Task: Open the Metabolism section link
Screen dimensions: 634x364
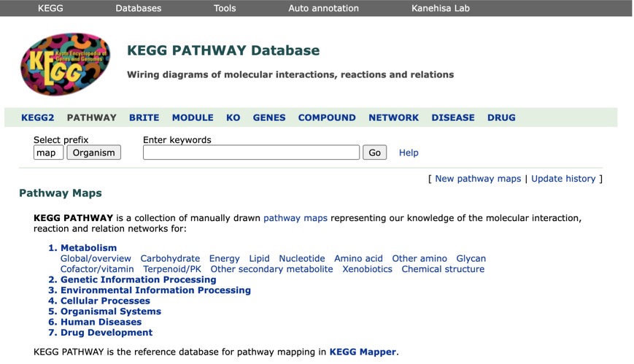Action: coord(88,248)
